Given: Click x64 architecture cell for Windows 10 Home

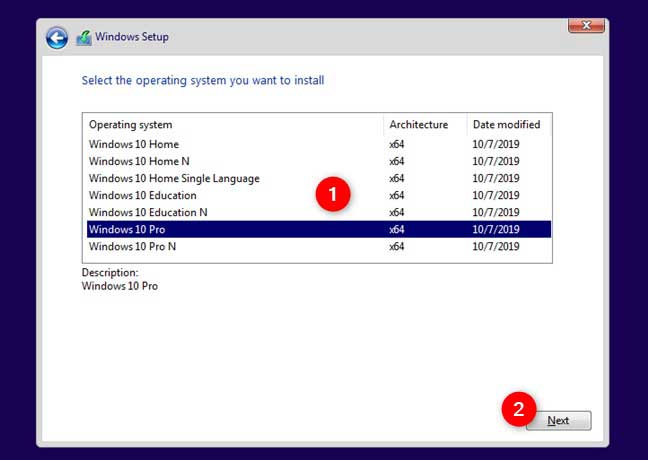Looking at the screenshot, I should 396,144.
